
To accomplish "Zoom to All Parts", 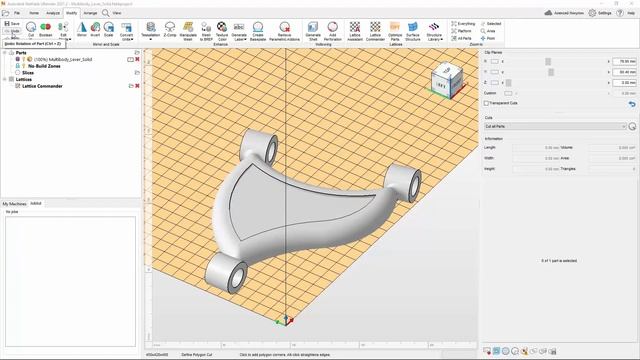I will [461, 38].
